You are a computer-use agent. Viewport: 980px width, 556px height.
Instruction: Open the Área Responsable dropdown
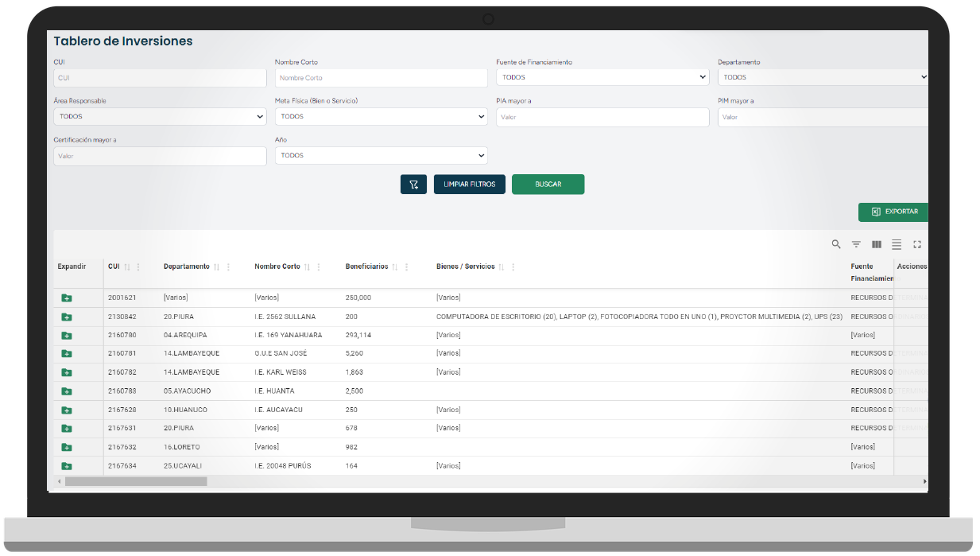point(159,116)
